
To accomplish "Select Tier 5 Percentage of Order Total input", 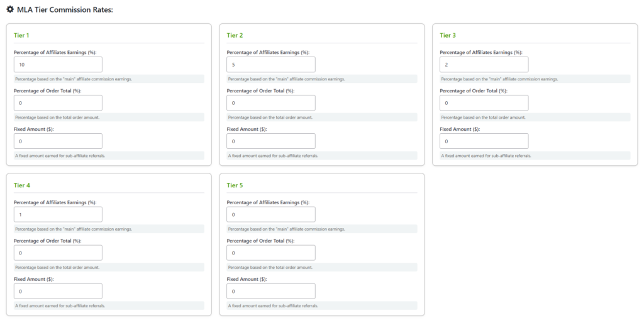I will click(271, 253).
